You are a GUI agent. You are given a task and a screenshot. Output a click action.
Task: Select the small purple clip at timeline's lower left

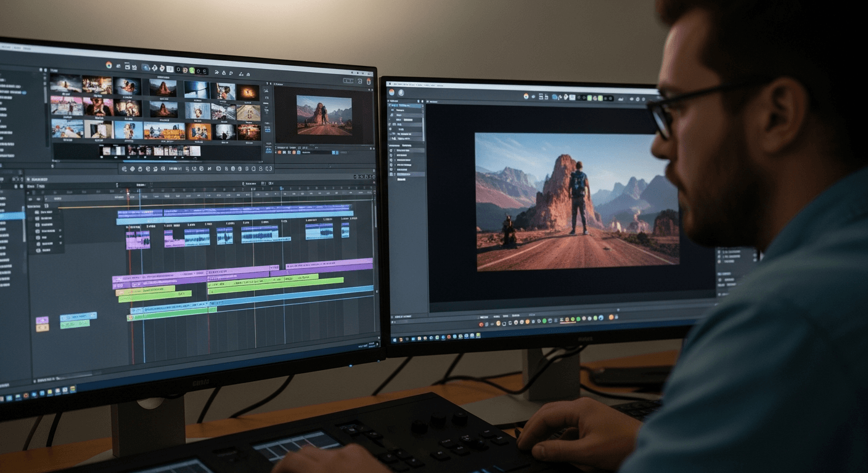pyautogui.click(x=42, y=320)
